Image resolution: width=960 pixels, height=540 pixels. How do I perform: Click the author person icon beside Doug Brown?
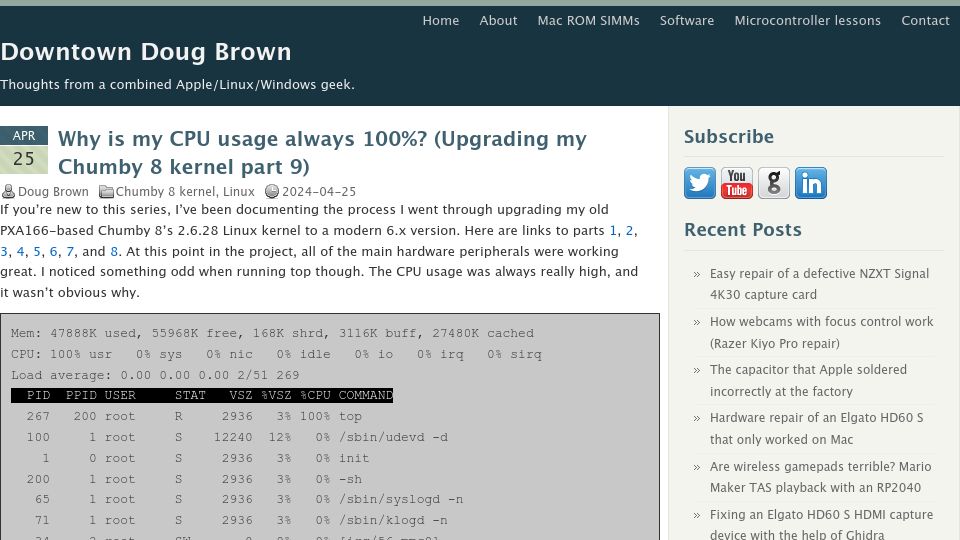click(8, 192)
